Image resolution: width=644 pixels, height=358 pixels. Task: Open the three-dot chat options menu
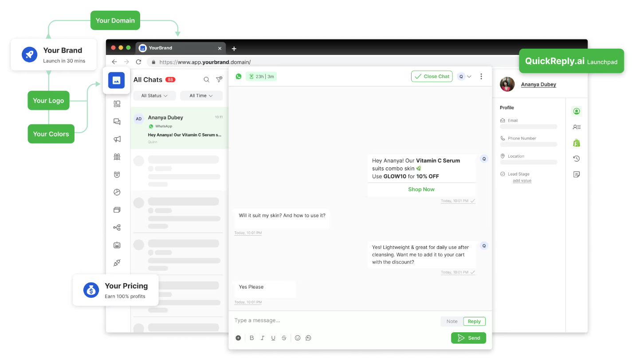[x=481, y=76]
